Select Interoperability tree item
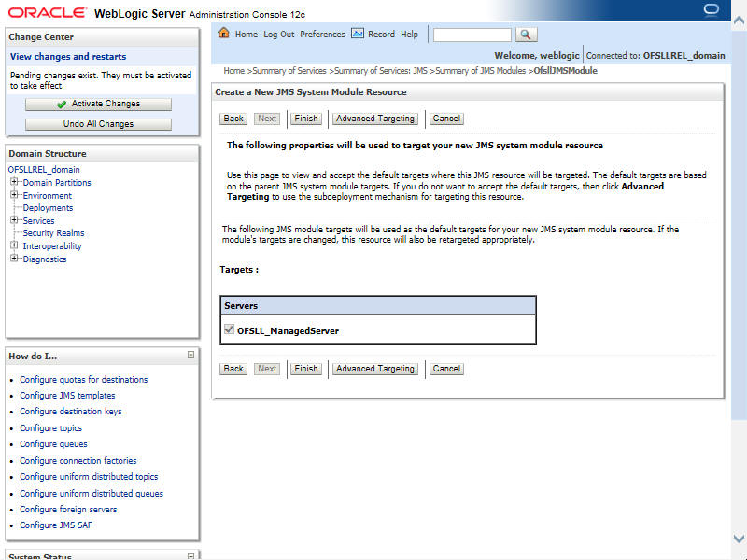This screenshot has height=560, width=747. click(52, 246)
